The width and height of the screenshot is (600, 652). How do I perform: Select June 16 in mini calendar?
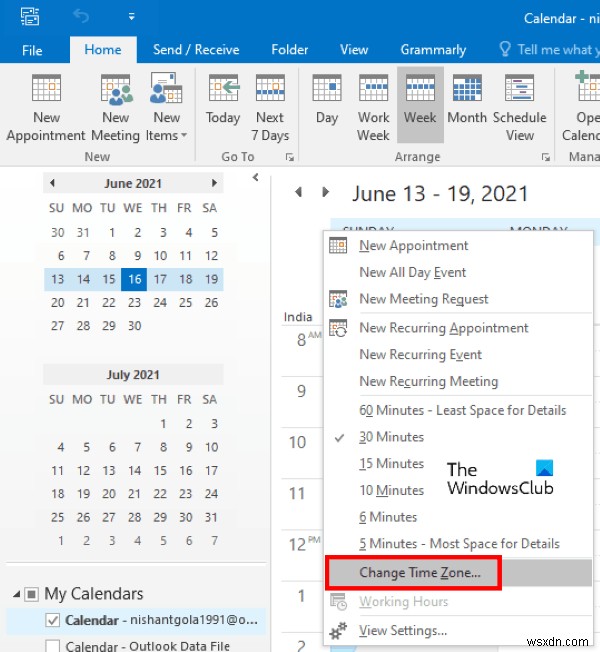(134, 279)
